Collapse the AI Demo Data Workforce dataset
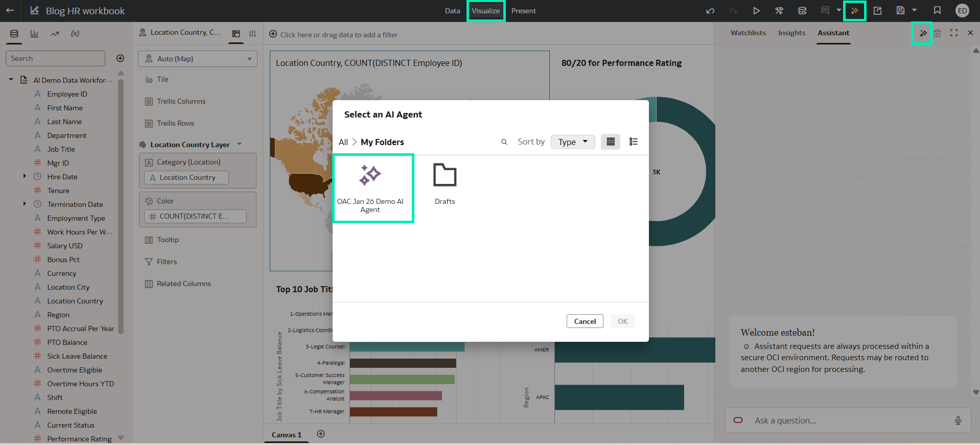The height and width of the screenshot is (445, 980). tap(11, 80)
